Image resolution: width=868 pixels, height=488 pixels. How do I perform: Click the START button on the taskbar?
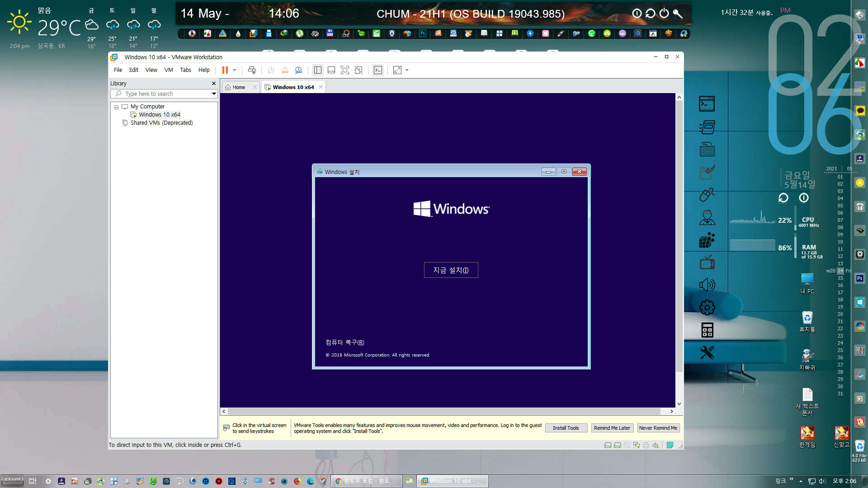point(12,481)
